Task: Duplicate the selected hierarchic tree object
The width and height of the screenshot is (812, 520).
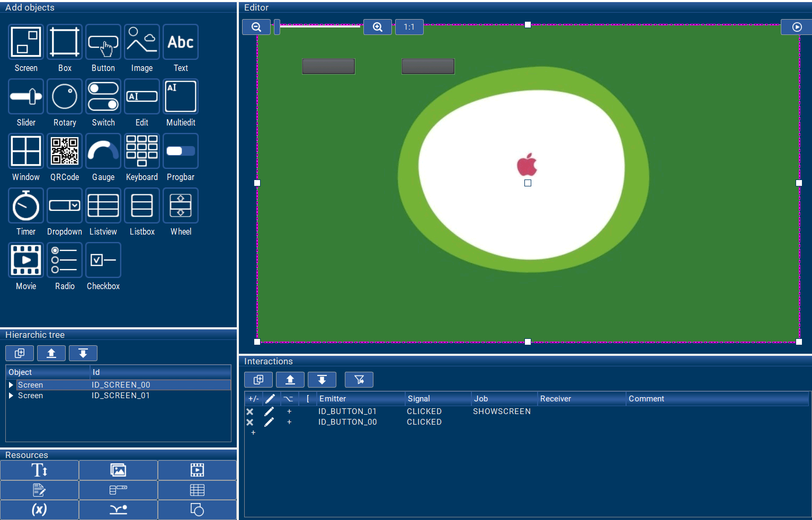Action: 20,353
